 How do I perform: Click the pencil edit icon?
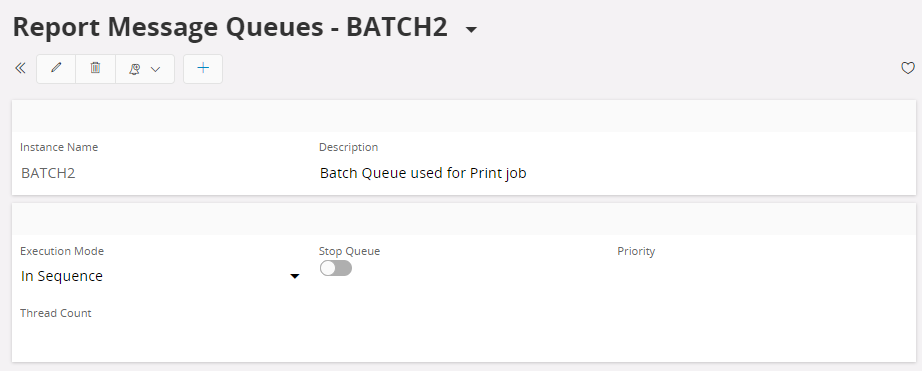click(x=56, y=68)
